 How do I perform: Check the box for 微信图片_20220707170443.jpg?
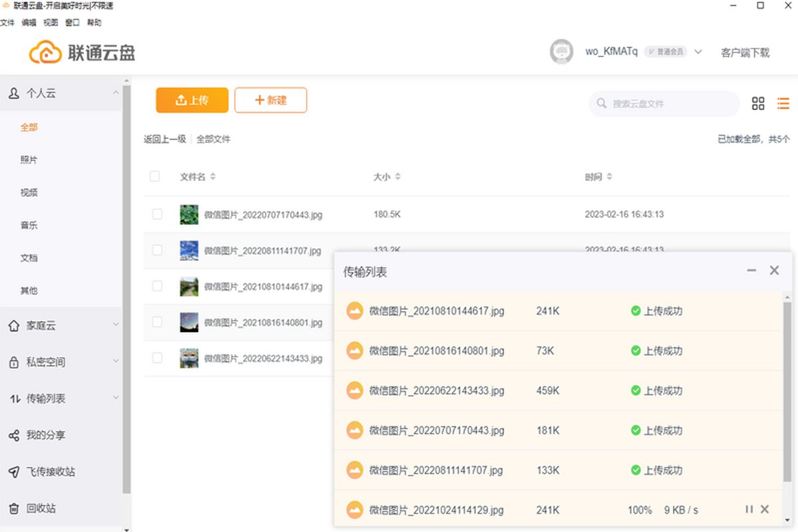[157, 214]
